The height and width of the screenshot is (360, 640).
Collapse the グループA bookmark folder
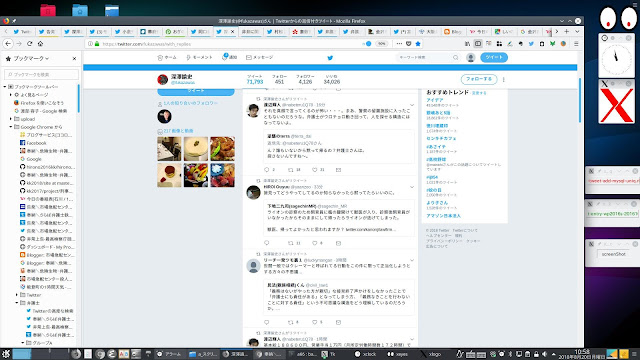(22, 343)
